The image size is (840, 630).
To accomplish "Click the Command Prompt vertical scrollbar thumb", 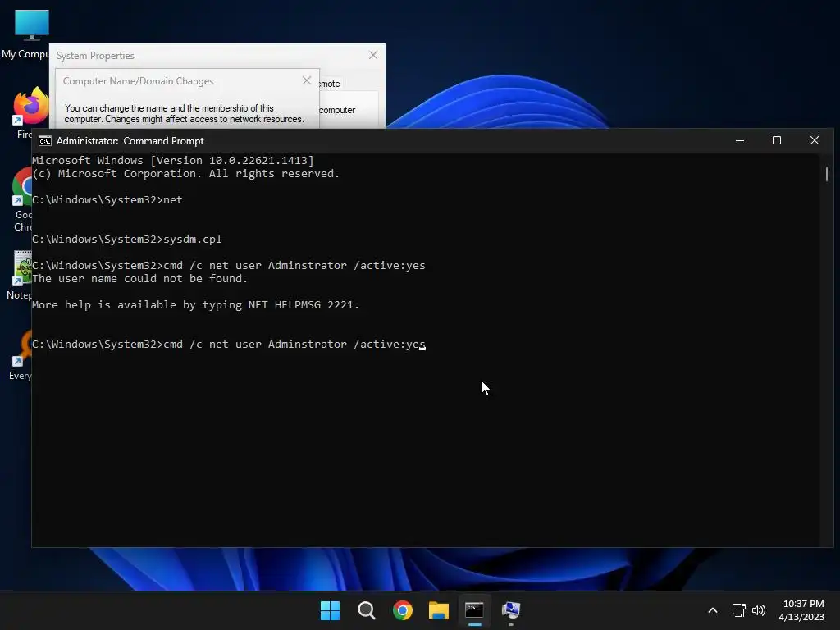I will pos(827,174).
